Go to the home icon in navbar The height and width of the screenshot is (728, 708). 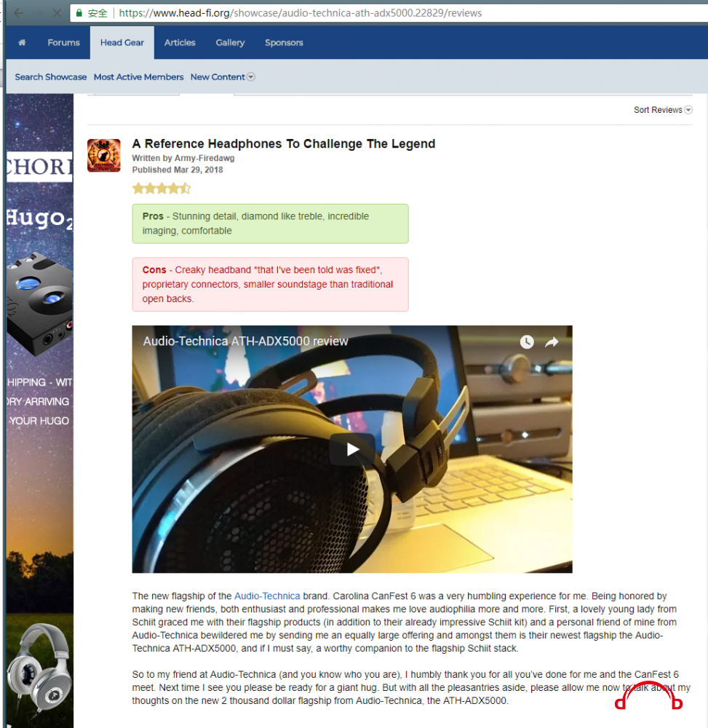22,43
